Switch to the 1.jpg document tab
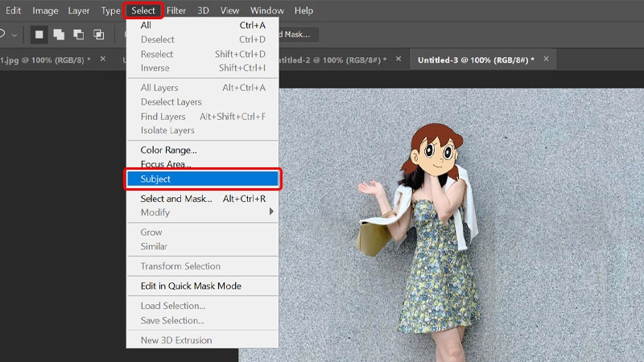 (46, 60)
